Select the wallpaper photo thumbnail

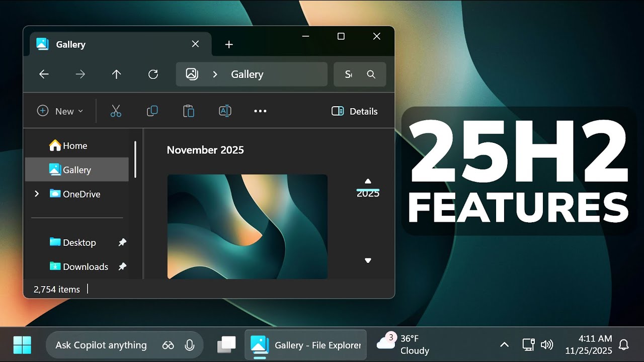pyautogui.click(x=248, y=227)
